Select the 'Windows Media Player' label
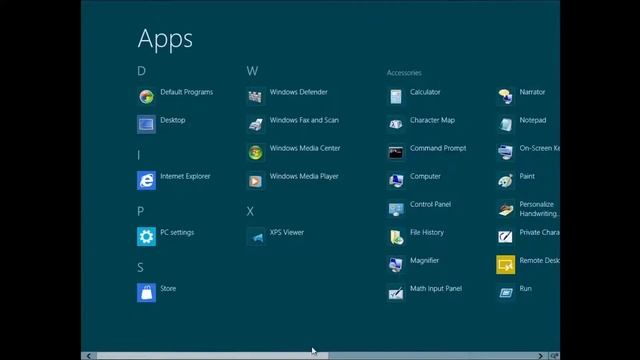The image size is (640, 360). (304, 176)
